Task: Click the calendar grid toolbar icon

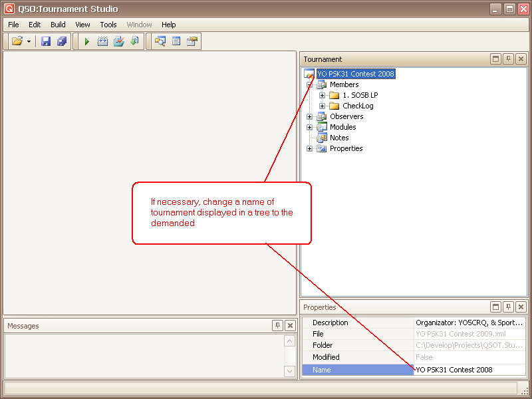Action: (102, 41)
